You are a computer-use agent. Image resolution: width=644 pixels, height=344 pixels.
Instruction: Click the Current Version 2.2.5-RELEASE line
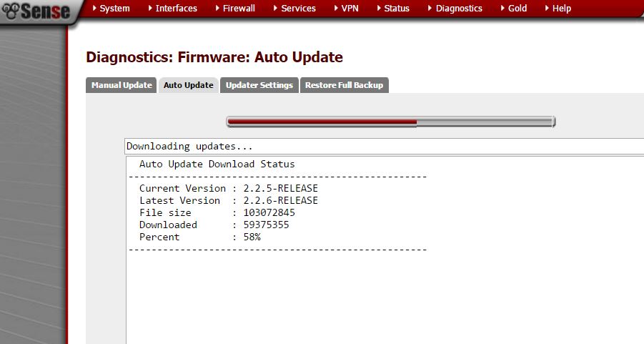(x=228, y=188)
